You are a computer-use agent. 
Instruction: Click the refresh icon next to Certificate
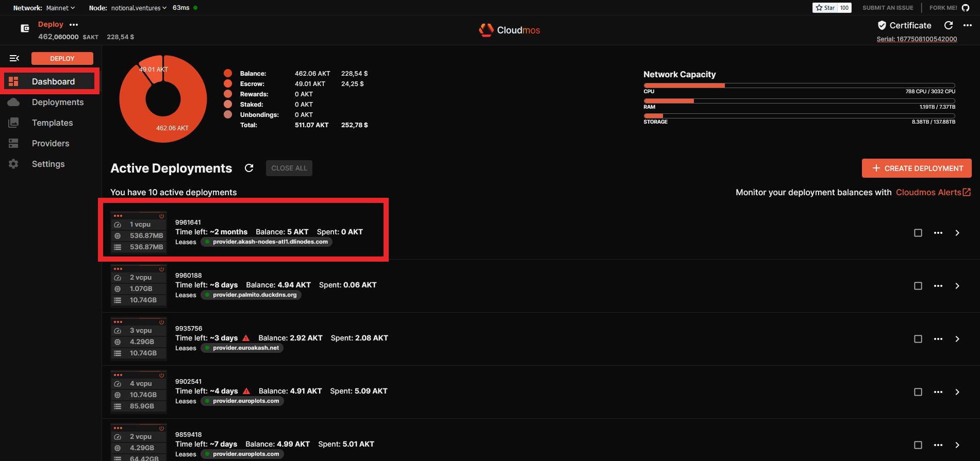(948, 25)
